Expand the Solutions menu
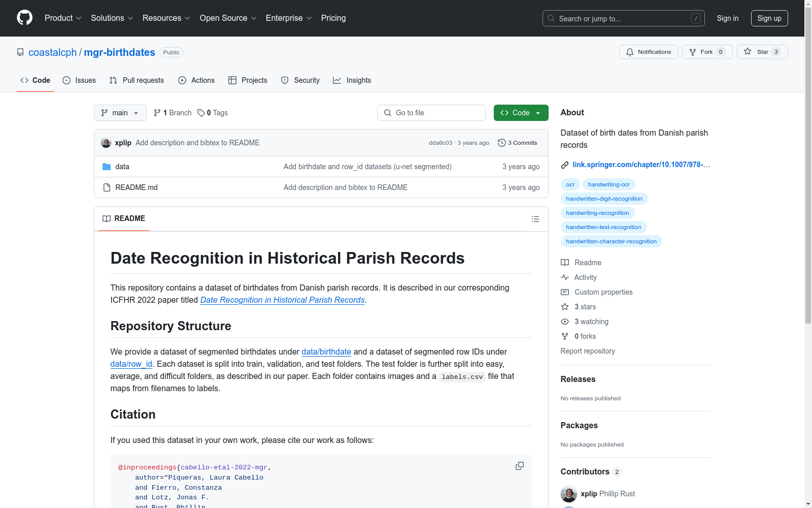 pyautogui.click(x=112, y=18)
